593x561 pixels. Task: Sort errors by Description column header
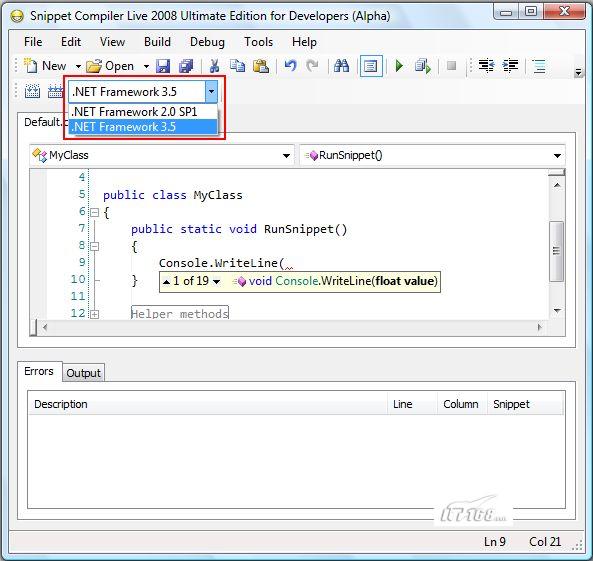pyautogui.click(x=208, y=404)
